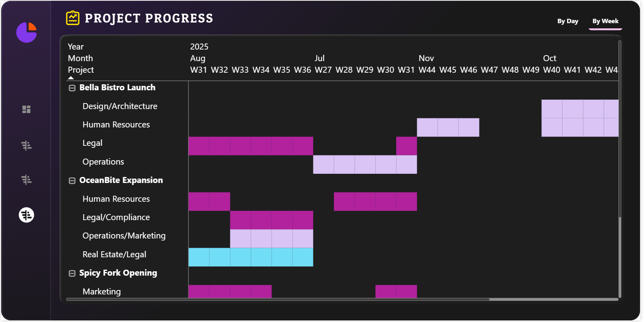
Task: Collapse the Spicy Fork Opening group
Action: 72,273
